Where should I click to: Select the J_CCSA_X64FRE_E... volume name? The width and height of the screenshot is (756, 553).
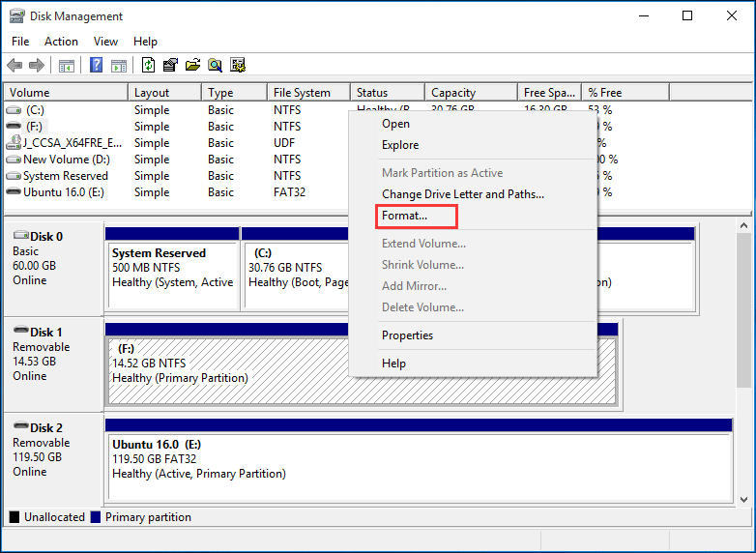73,143
